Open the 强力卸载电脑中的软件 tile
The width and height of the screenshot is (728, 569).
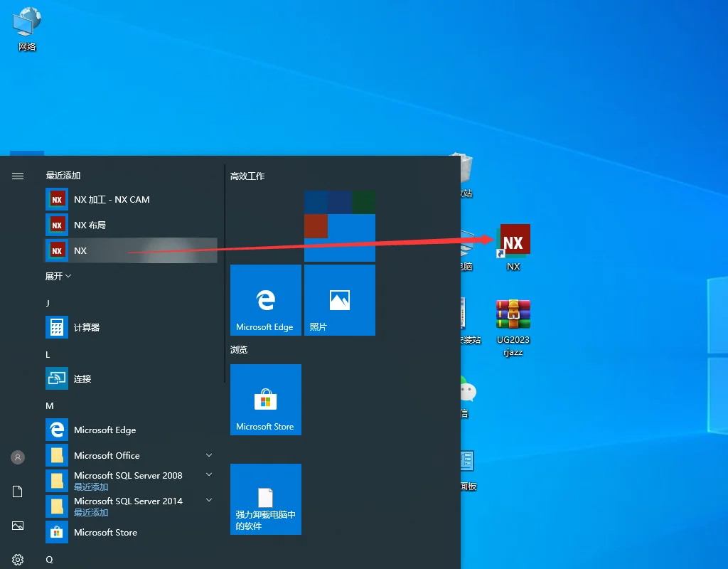coord(266,499)
